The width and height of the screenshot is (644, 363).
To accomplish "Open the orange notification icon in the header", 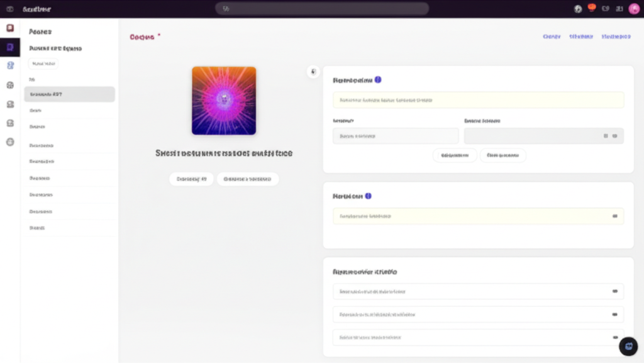I will (591, 8).
